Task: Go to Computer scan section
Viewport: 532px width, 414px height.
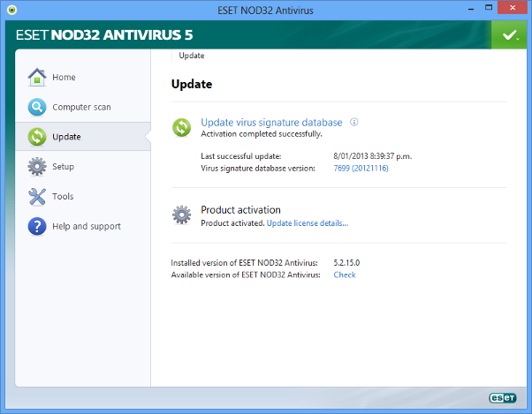Action: tap(83, 107)
